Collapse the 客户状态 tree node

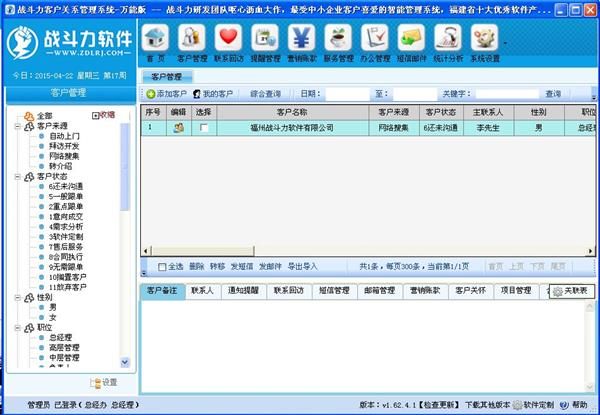click(x=17, y=176)
